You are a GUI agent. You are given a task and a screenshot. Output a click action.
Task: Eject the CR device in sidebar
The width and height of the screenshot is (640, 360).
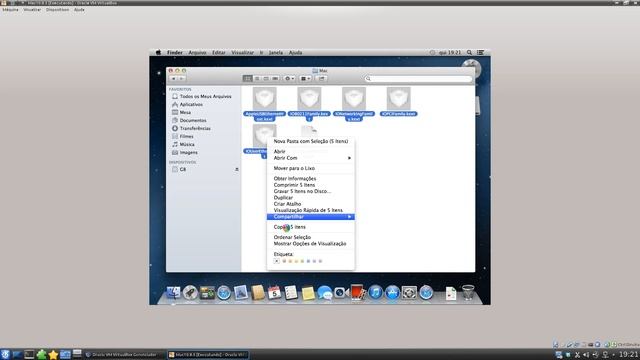[x=237, y=169]
